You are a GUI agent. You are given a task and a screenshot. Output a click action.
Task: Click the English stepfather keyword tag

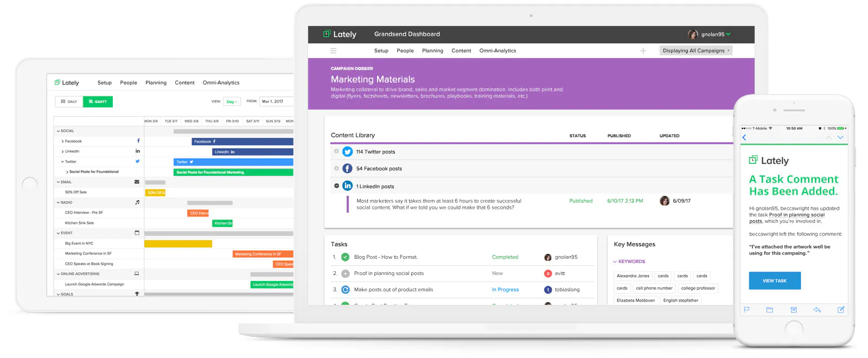coord(681,301)
